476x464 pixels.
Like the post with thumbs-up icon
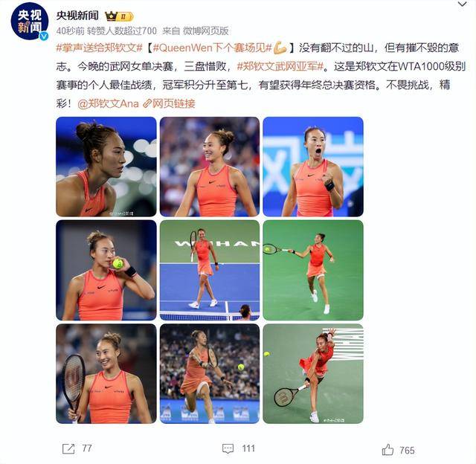(387, 450)
